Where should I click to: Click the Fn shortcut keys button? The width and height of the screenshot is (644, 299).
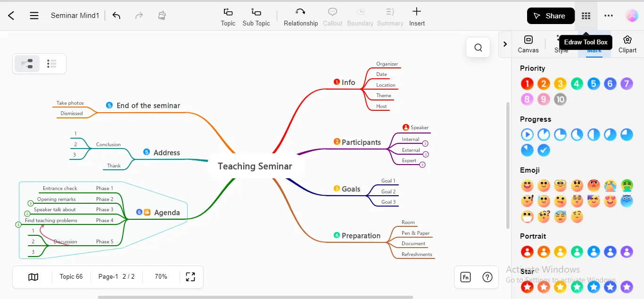coord(465,277)
